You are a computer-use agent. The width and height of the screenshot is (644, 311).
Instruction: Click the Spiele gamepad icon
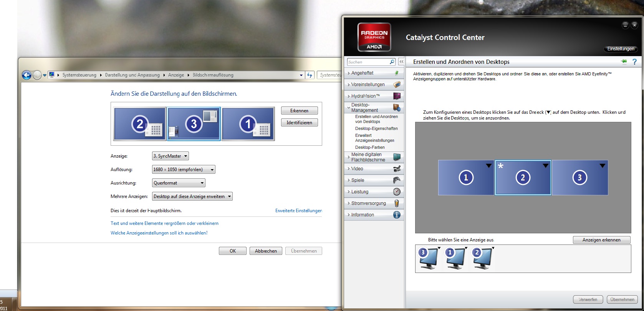pyautogui.click(x=397, y=180)
